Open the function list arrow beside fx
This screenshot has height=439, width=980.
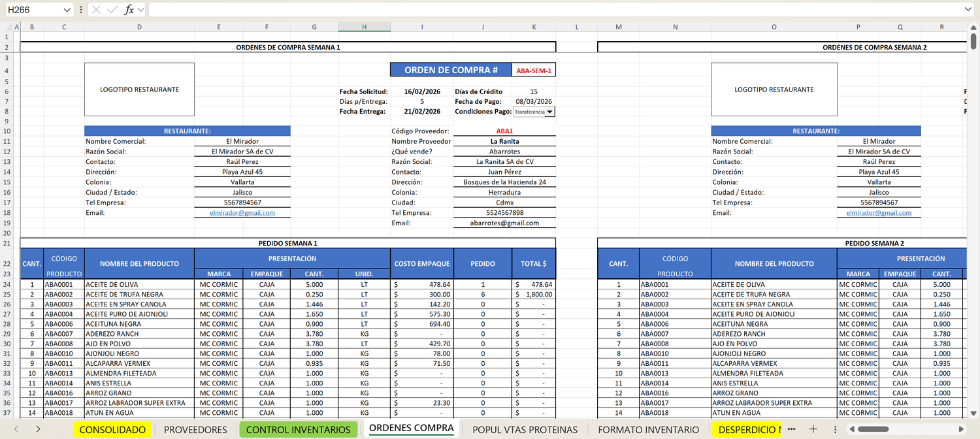[x=140, y=10]
